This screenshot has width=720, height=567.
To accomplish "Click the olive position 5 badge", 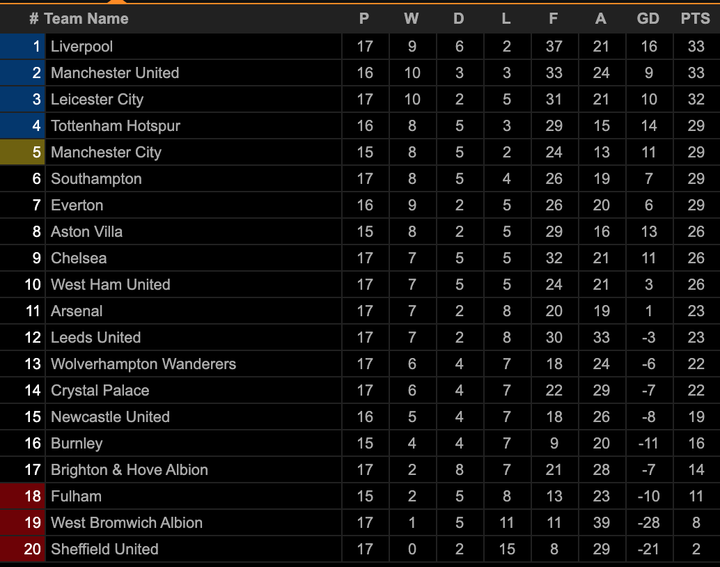I will coord(23,152).
